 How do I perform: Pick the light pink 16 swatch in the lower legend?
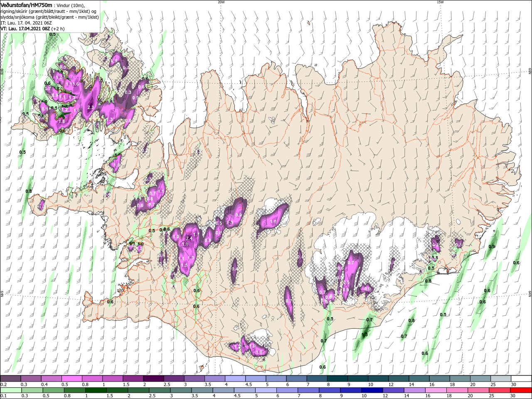[x=435, y=390]
